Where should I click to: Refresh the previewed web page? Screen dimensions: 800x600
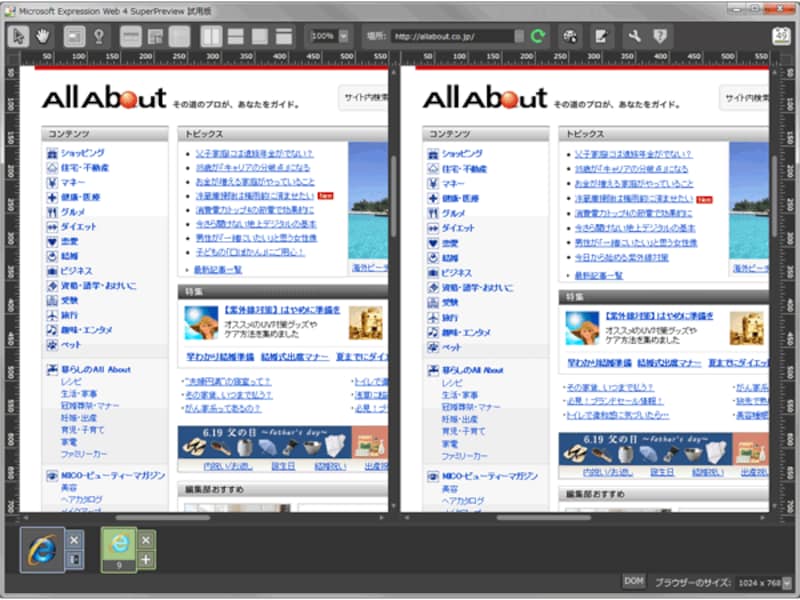pos(537,35)
